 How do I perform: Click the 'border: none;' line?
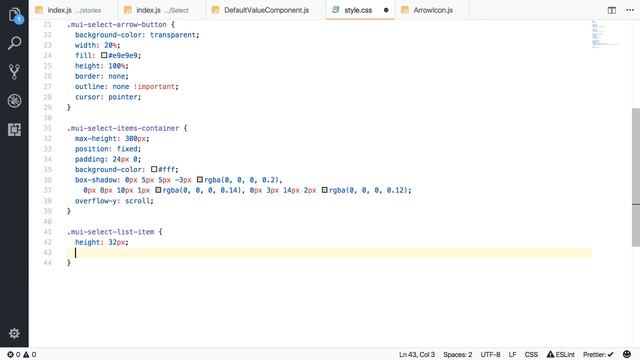coord(102,76)
